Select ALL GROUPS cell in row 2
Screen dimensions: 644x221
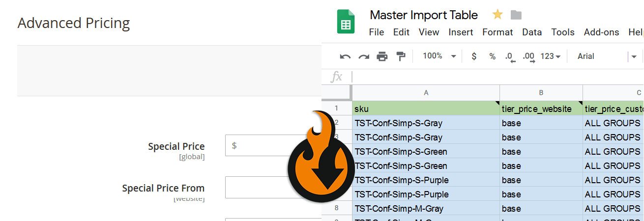614,123
